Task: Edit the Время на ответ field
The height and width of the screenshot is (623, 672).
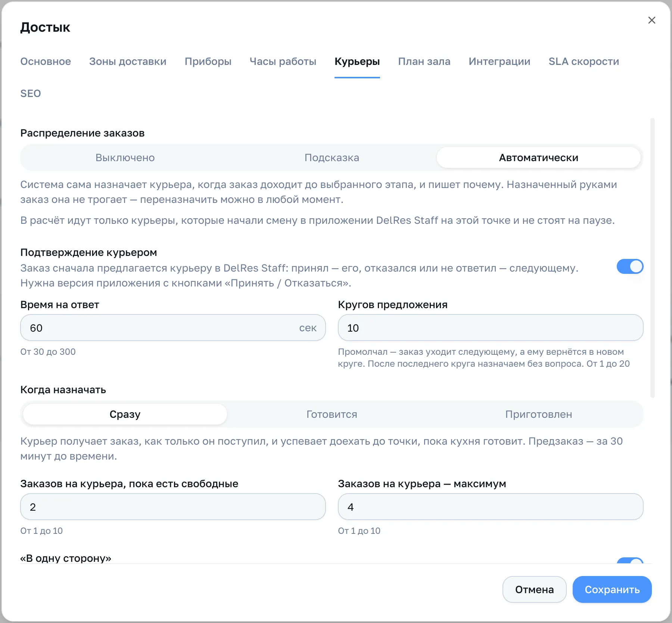Action: tap(173, 328)
